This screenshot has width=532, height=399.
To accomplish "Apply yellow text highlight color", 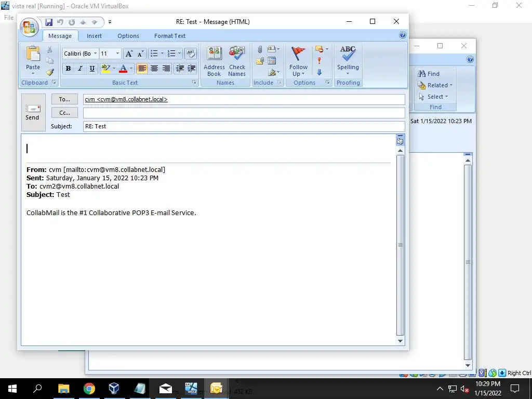I will [x=105, y=69].
